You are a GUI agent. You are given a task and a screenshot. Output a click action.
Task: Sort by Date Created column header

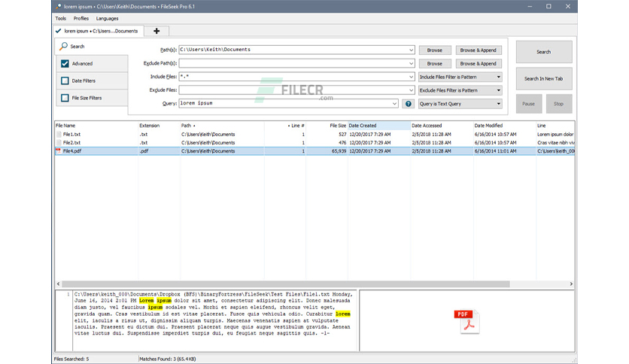click(x=379, y=126)
